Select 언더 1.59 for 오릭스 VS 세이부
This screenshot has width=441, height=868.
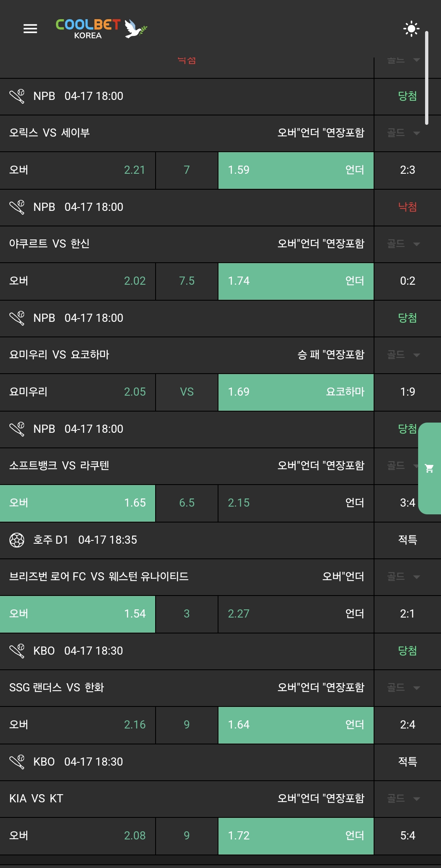296,170
